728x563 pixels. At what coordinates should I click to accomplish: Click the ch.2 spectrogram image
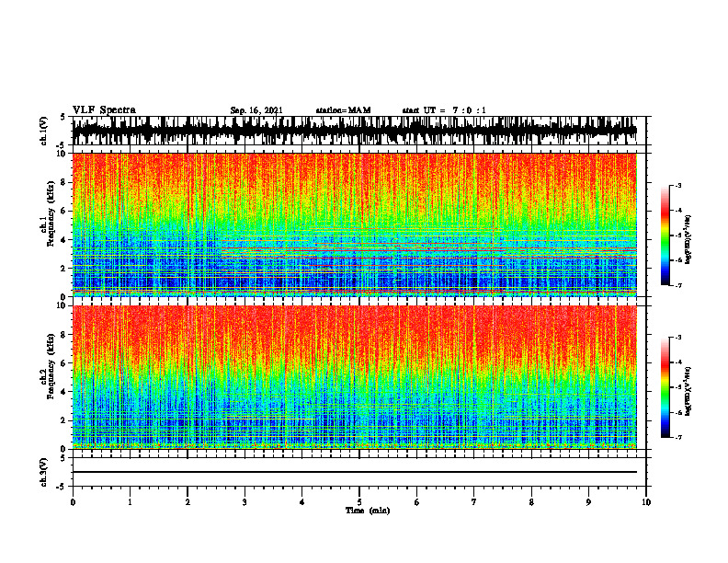point(355,377)
